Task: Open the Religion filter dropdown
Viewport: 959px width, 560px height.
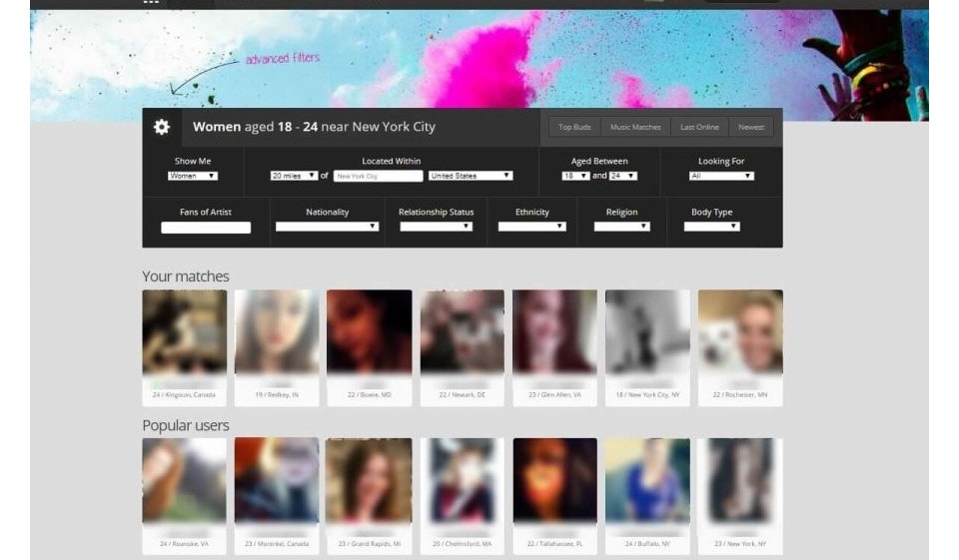Action: coord(621,227)
